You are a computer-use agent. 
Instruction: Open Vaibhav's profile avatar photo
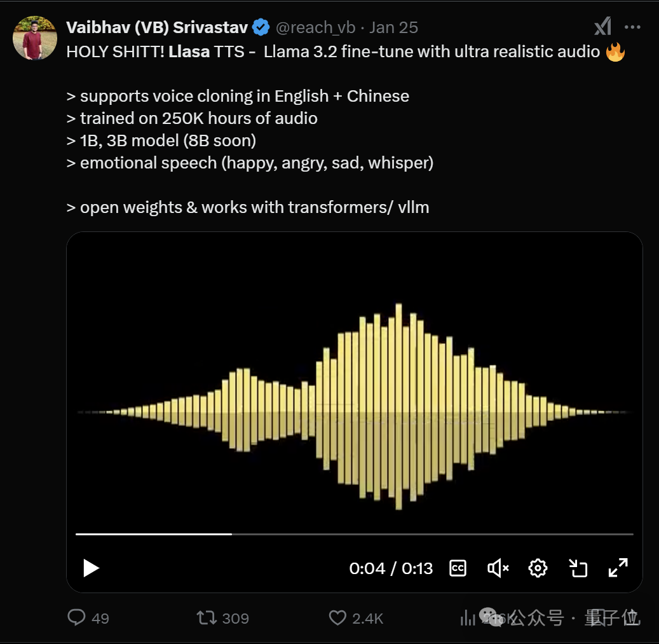(35, 38)
